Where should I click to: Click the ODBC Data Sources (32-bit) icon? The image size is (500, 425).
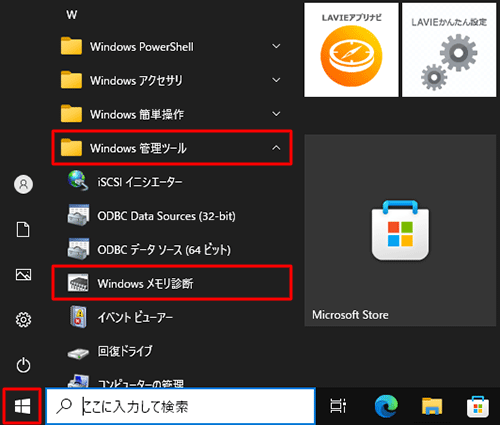tap(78, 215)
